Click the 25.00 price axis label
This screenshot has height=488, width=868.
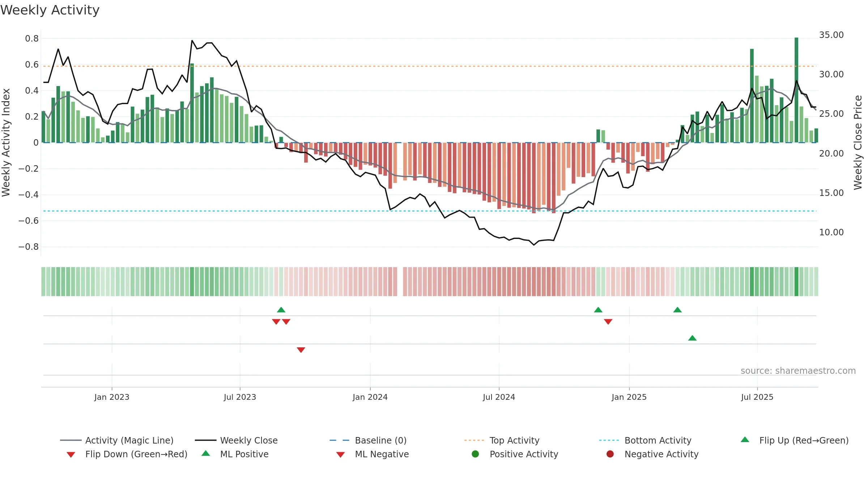[x=831, y=114]
